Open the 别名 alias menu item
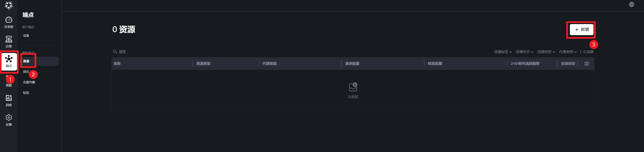 tap(26, 72)
